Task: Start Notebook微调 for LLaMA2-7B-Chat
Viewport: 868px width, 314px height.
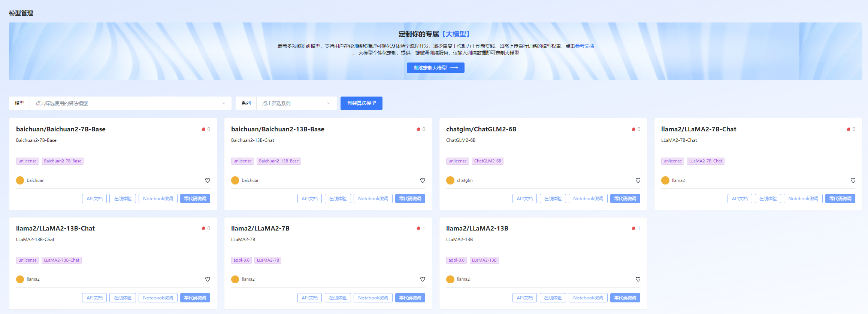Action: (x=803, y=199)
